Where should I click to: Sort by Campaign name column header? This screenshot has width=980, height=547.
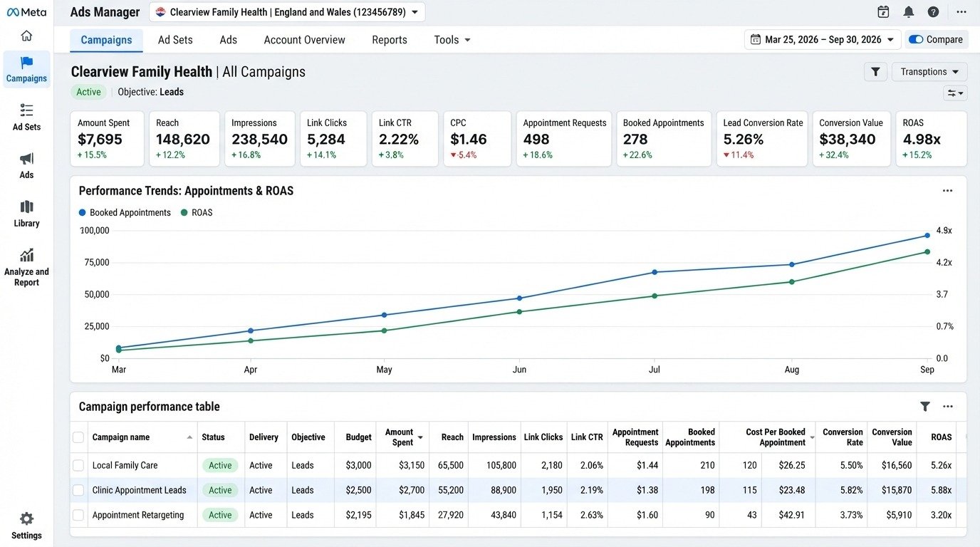pyautogui.click(x=142, y=437)
